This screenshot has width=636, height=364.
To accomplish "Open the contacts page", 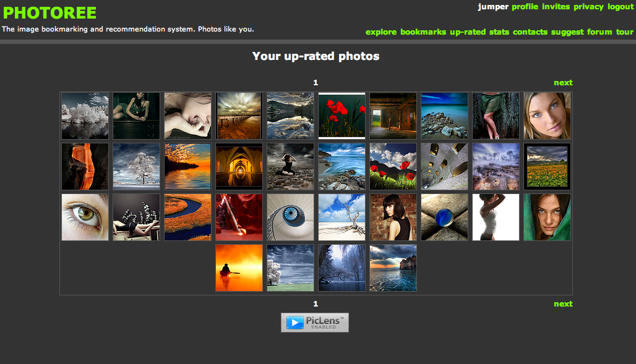I will [x=530, y=32].
